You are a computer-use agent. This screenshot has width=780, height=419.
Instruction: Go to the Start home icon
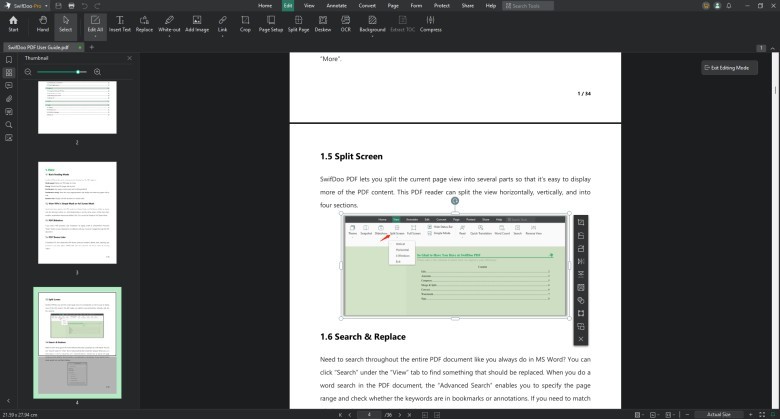[x=13, y=23]
